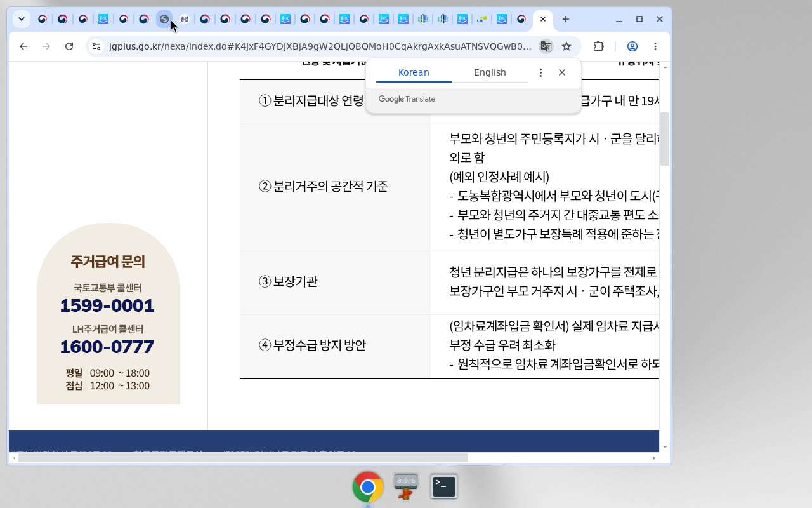
Task: Click the row header ② 분리거주의 공간적 기준
Action: point(324,186)
